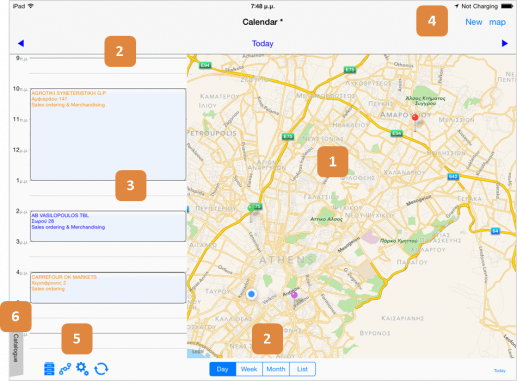Switch to List view
The image size is (517, 381).
(302, 369)
